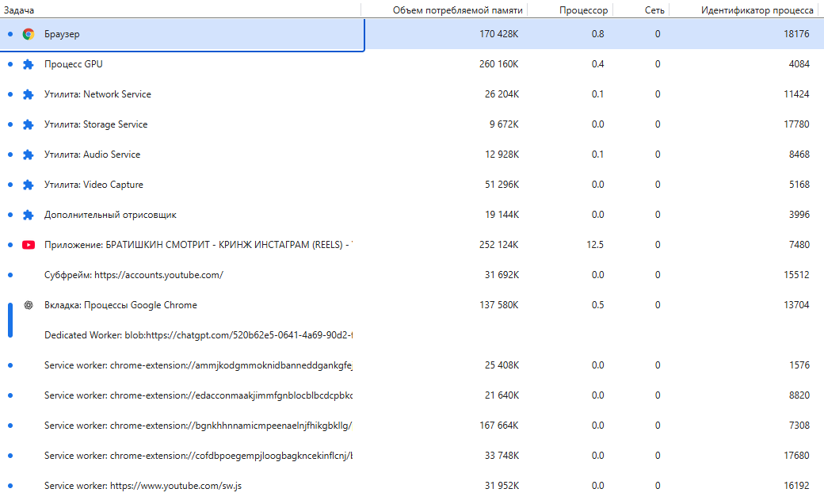Screen dimensions: 824x504
Task: Select Утилита: Audio Service task
Action: 412,155
